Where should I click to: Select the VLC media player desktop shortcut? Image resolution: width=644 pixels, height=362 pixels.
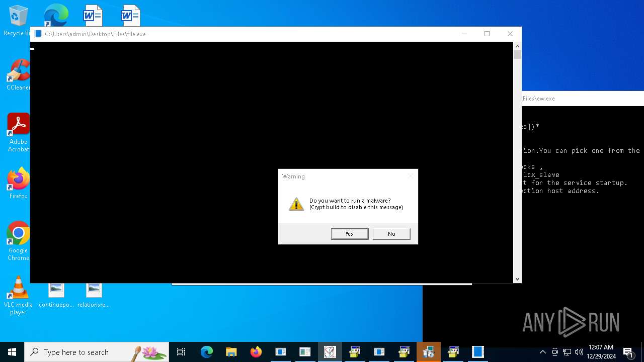(18, 296)
